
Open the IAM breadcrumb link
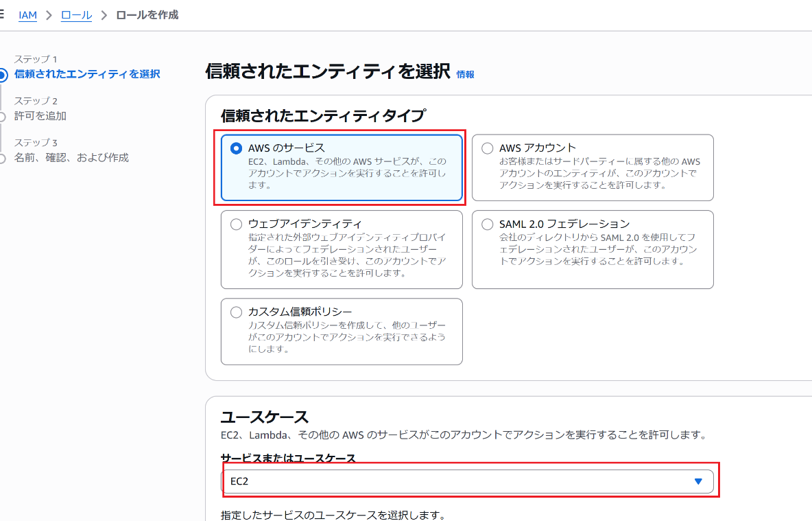coord(27,15)
